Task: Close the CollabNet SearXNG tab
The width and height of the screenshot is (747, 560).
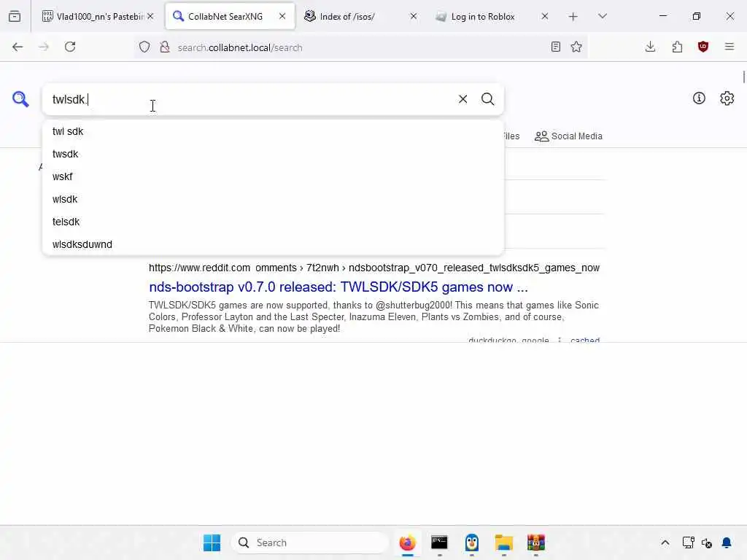Action: pyautogui.click(x=282, y=16)
